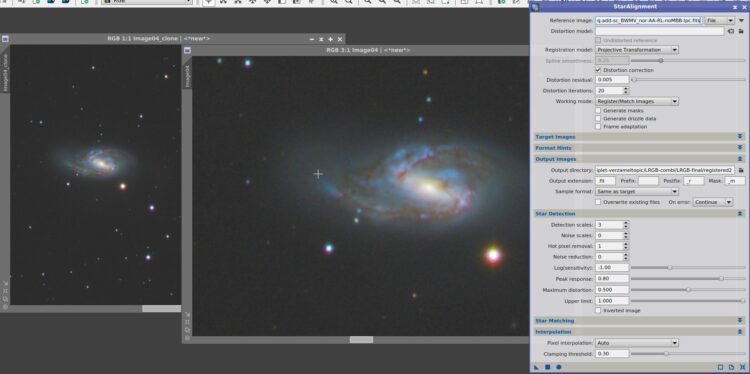Click the Clamping threshold slider handle
Screen dimensions: 750x374
[x=666, y=354]
